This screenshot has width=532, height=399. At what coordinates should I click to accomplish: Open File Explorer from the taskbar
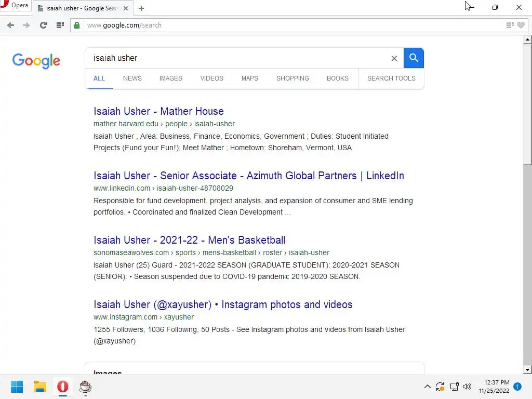[x=39, y=387]
